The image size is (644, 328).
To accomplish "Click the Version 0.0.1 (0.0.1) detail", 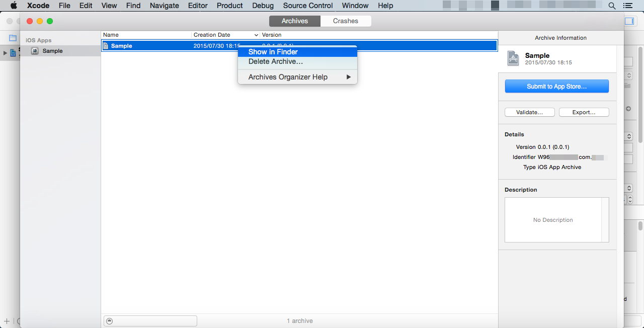I will coord(542,147).
